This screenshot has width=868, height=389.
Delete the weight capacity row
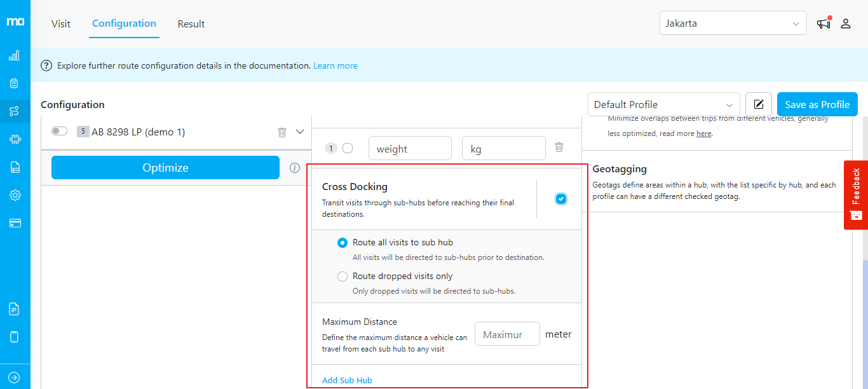click(x=559, y=147)
